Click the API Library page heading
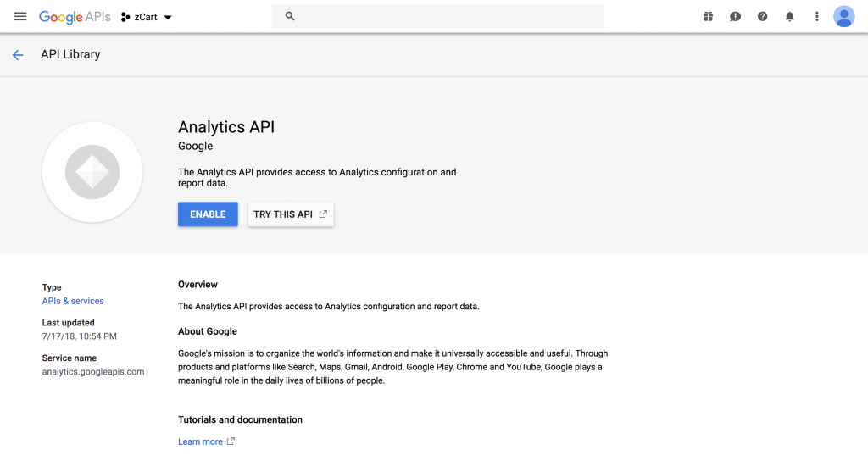This screenshot has height=472, width=868. (x=70, y=54)
